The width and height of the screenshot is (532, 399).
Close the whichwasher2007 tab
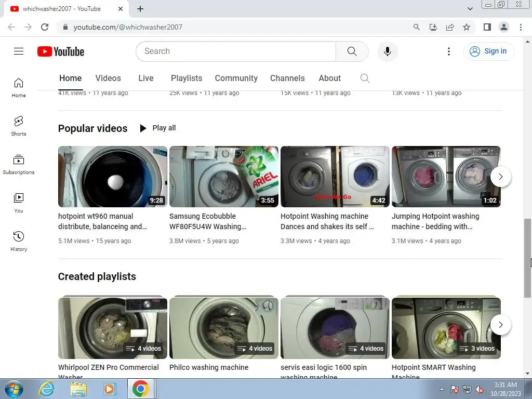120,9
